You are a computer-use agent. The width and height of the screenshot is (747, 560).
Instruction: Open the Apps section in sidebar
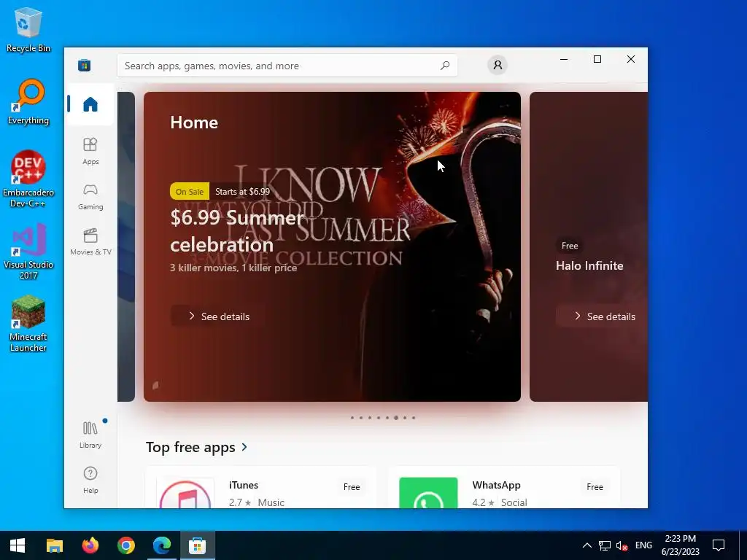[x=90, y=151]
